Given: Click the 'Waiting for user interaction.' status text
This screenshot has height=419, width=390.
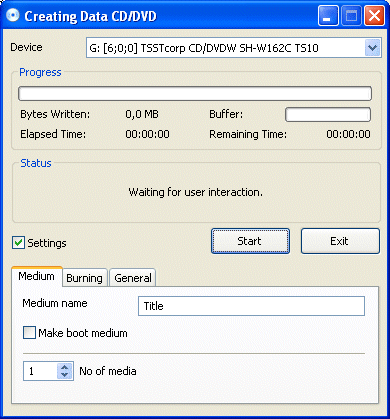Looking at the screenshot, I should click(x=196, y=192).
